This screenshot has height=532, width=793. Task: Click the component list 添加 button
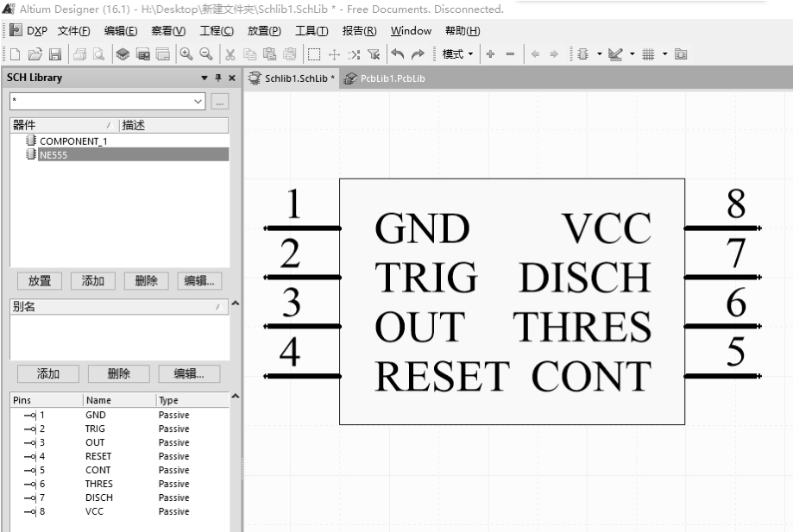click(x=93, y=281)
